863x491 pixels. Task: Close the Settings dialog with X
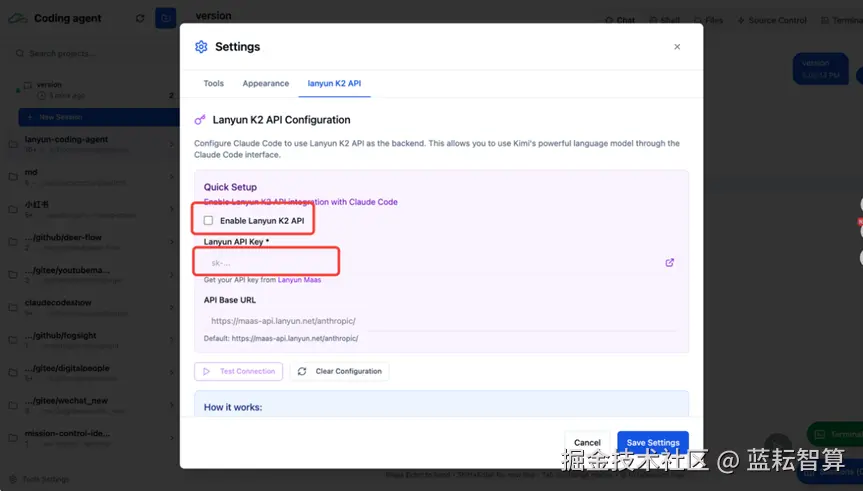coord(677,47)
